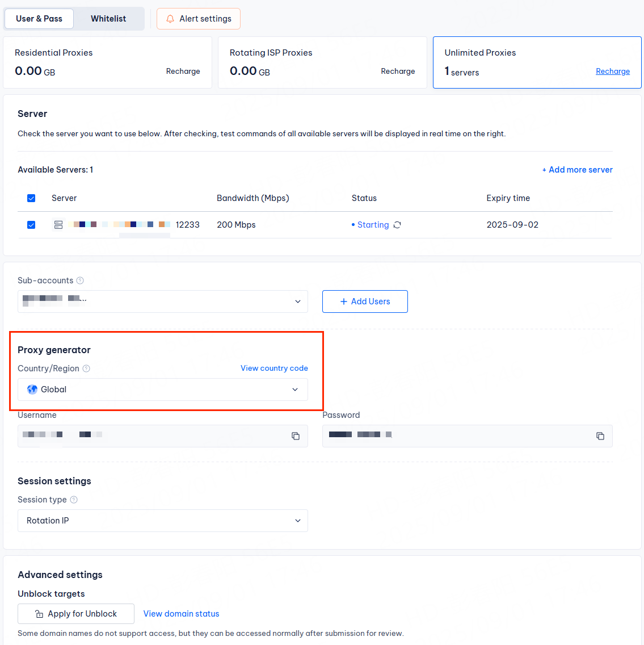Open the Sub-accounts dropdown
This screenshot has width=644, height=645.
pyautogui.click(x=163, y=301)
